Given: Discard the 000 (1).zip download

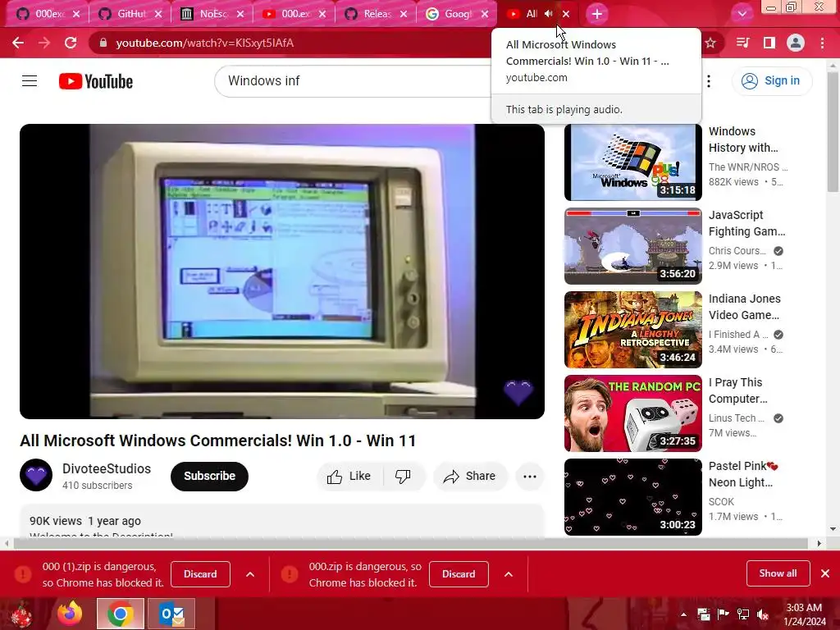Looking at the screenshot, I should coord(200,574).
